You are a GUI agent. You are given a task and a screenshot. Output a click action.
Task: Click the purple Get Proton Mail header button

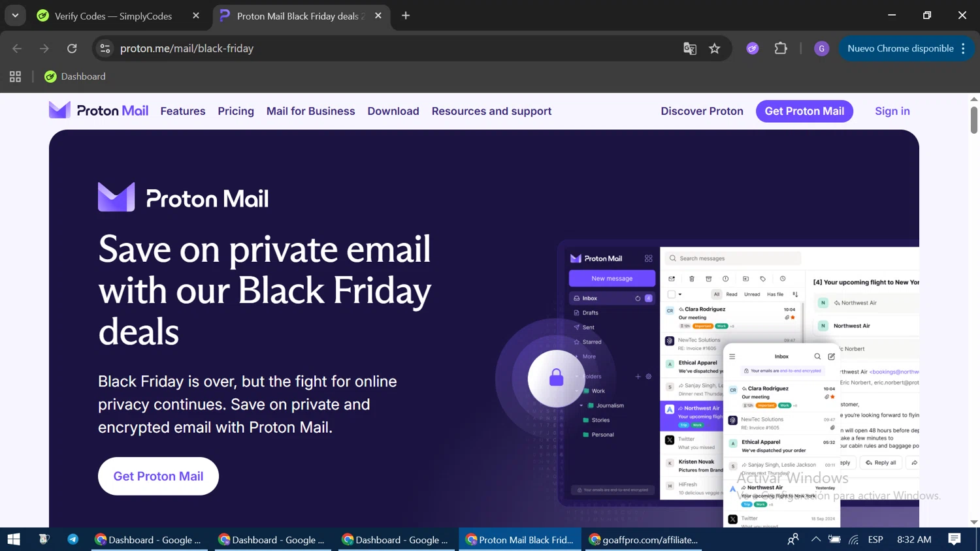804,111
